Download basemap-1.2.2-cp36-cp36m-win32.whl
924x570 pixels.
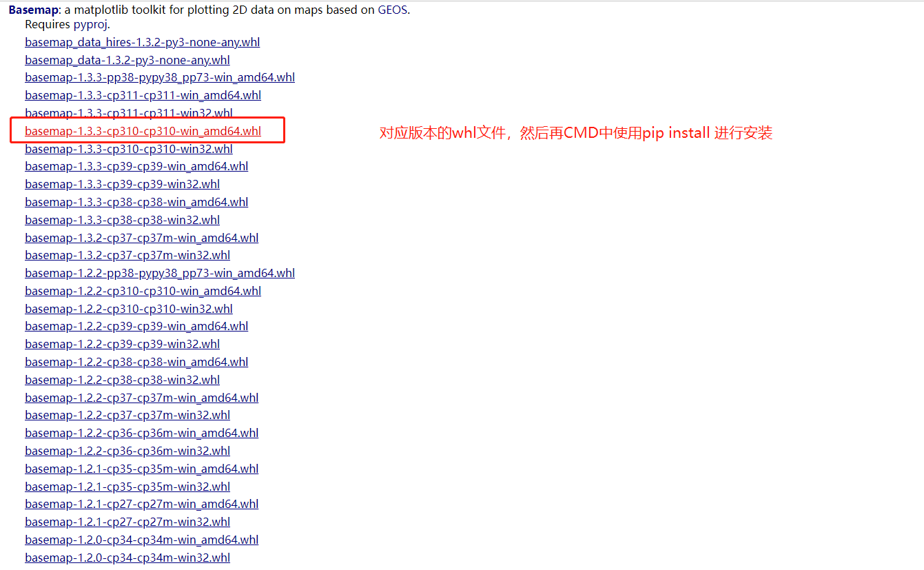(127, 451)
